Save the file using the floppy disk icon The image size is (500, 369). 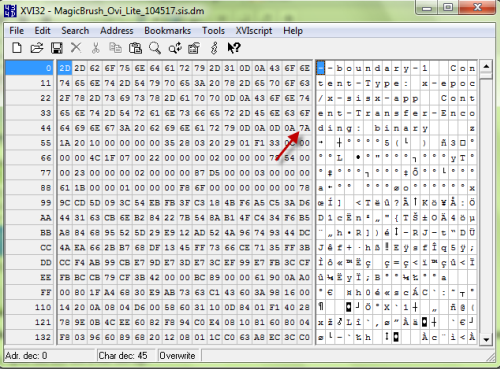pos(57,48)
